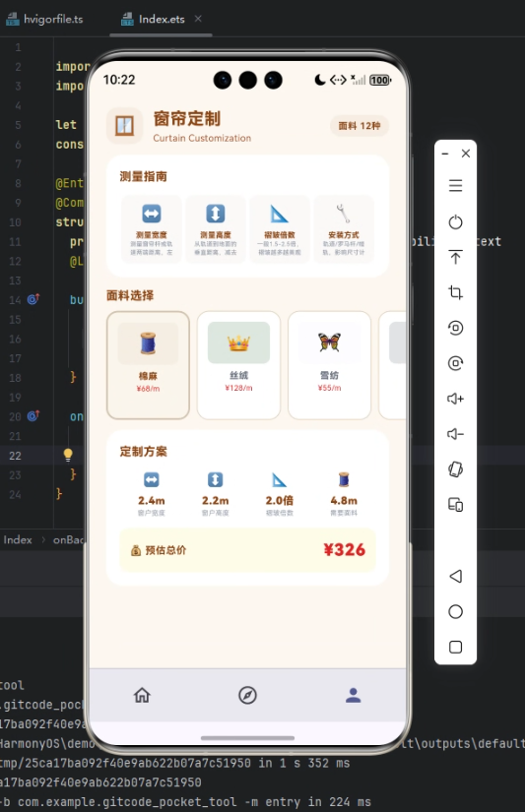Click the emulator power button icon
525x812 pixels.
point(455,222)
